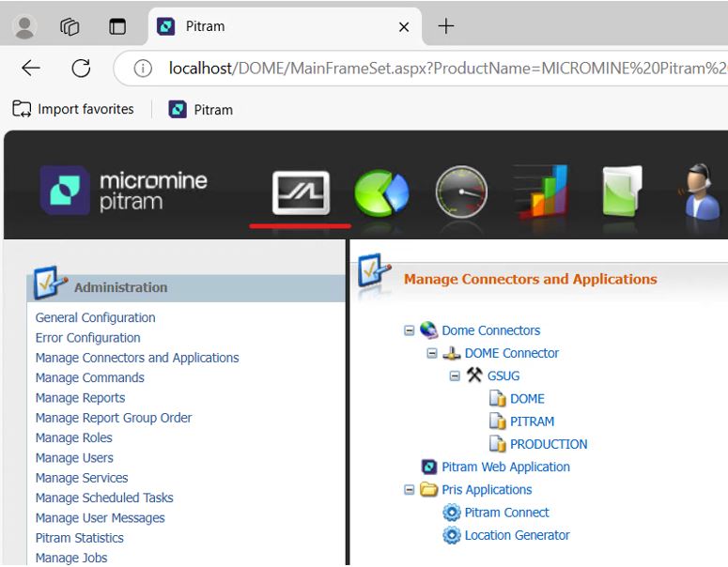Image resolution: width=728 pixels, height=567 pixels.
Task: Collapse the Pris Applications folder node
Action: (409, 490)
